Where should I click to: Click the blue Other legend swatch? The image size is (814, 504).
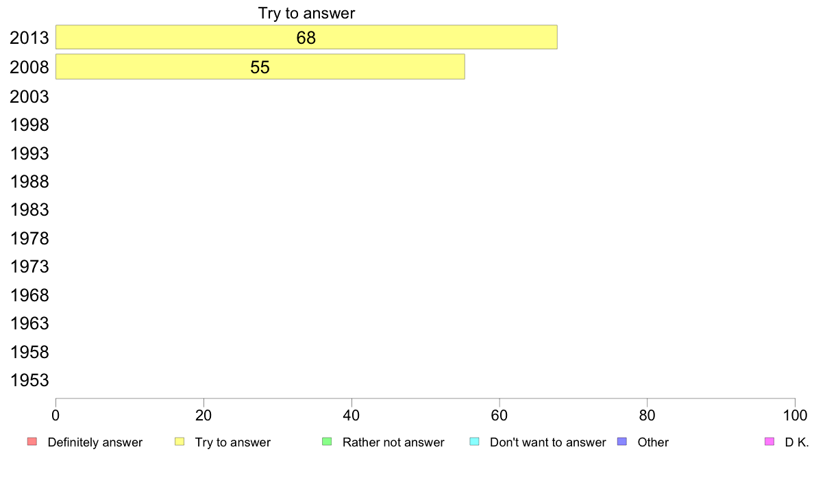click(622, 442)
